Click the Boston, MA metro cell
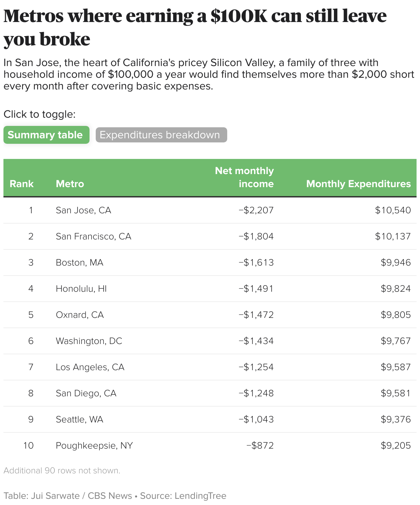 (x=80, y=262)
